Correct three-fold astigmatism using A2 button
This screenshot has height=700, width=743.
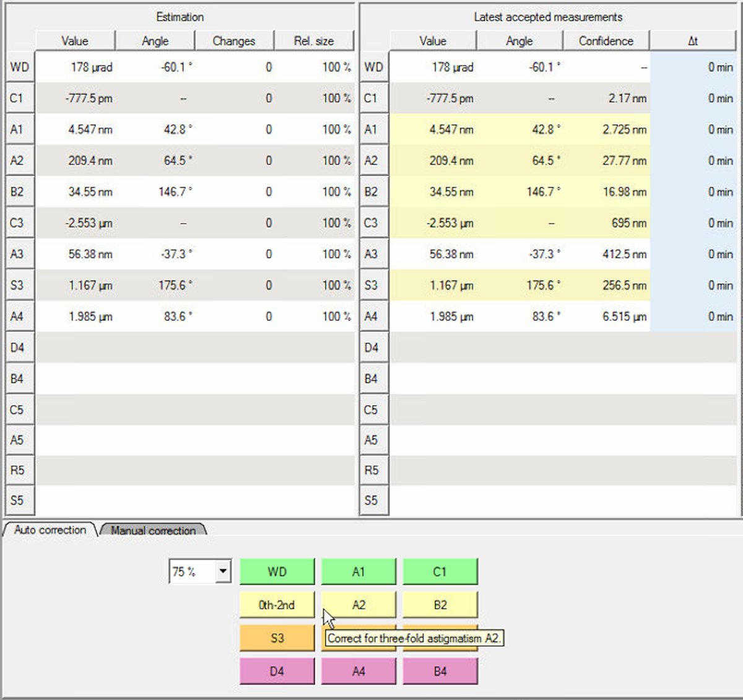tap(358, 604)
